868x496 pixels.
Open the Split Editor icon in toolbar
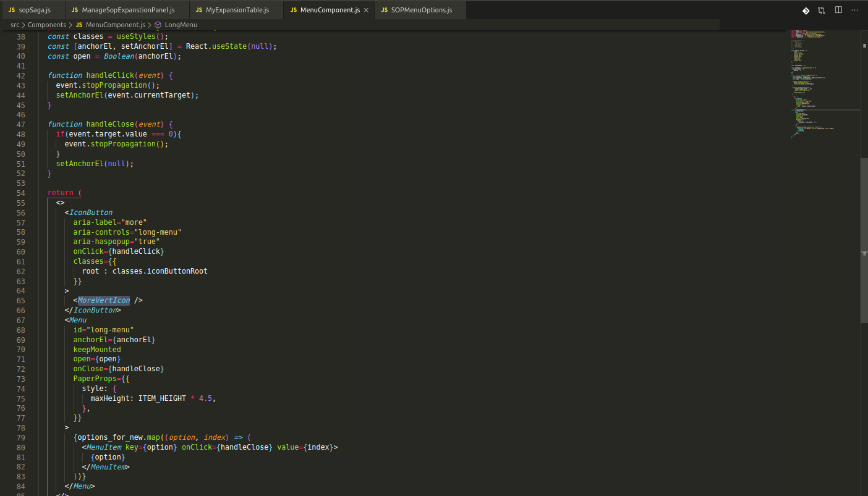pos(838,10)
